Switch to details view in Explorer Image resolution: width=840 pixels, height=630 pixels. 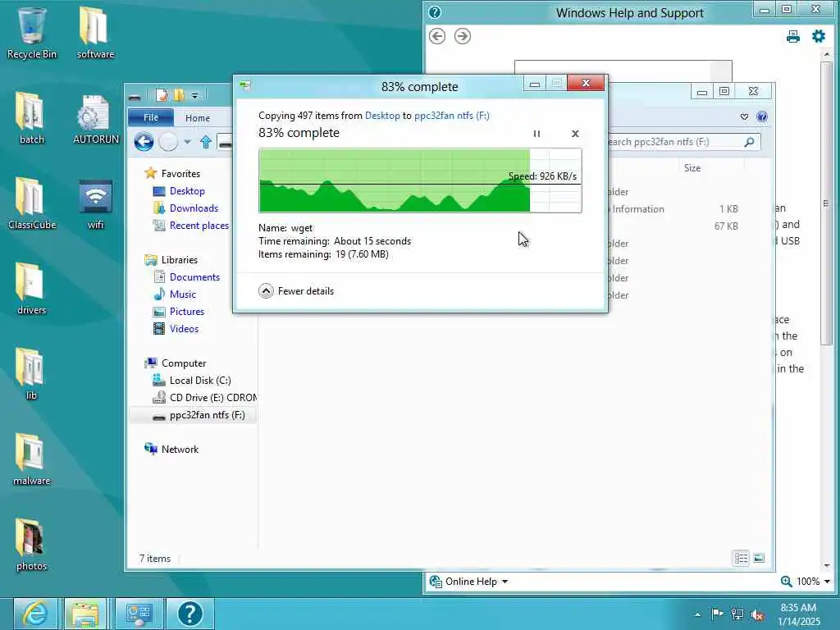coord(741,558)
